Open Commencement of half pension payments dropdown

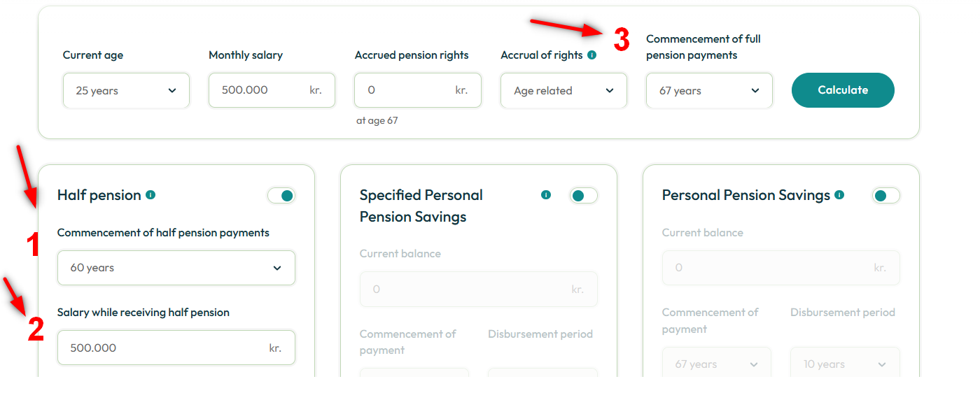pos(176,268)
